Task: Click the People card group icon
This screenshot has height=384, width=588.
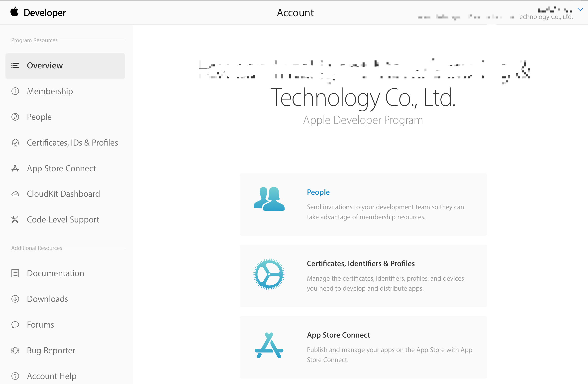Action: click(269, 199)
